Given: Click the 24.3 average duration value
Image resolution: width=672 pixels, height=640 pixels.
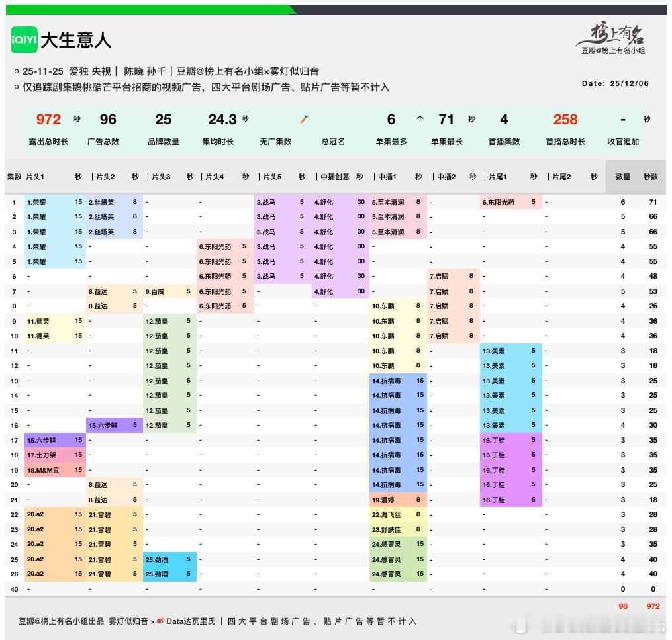Looking at the screenshot, I should tap(222, 120).
